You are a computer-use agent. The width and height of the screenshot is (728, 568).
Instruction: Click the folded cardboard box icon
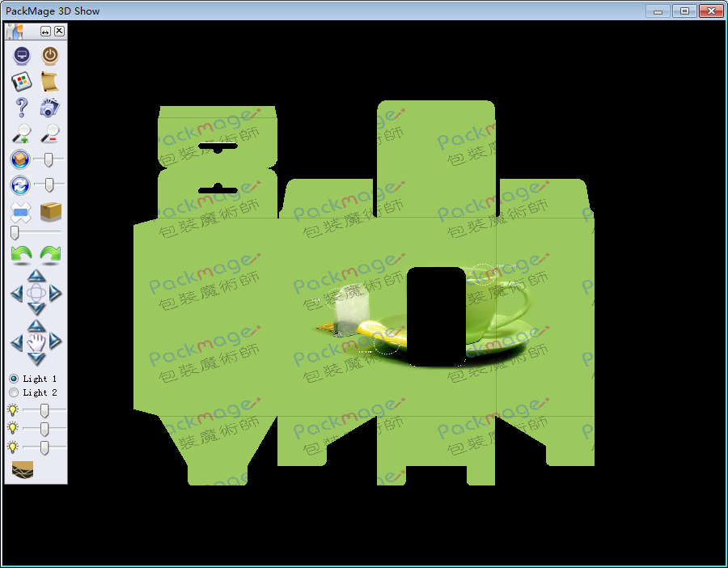point(51,212)
